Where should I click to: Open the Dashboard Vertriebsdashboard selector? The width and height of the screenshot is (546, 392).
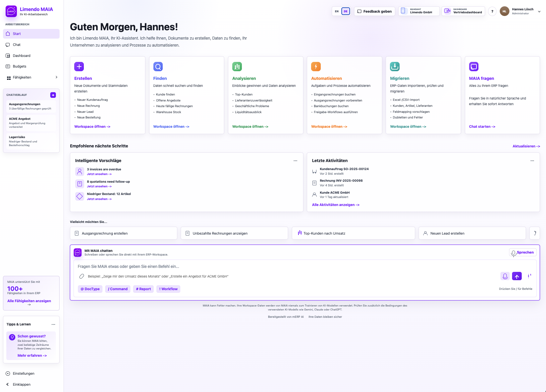click(463, 11)
